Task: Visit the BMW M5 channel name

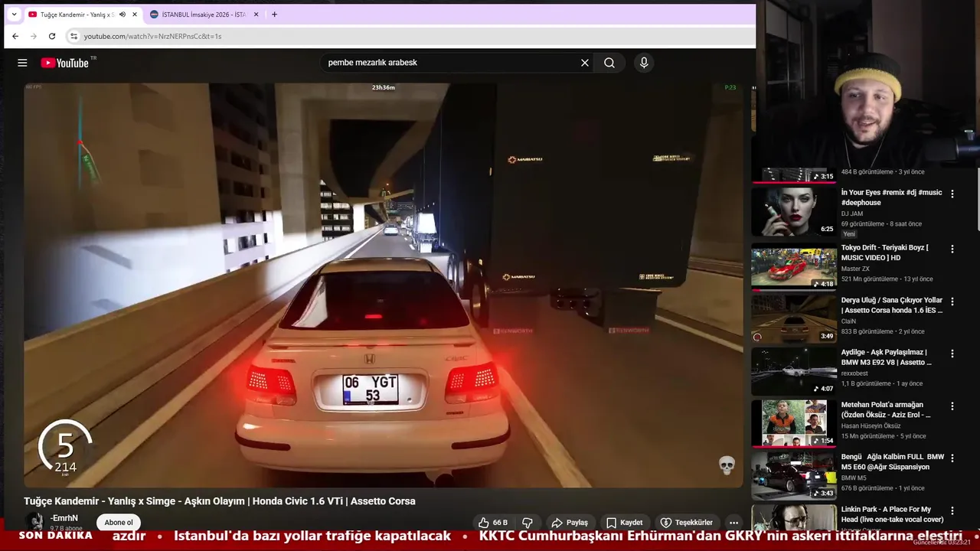Action: pyautogui.click(x=854, y=478)
